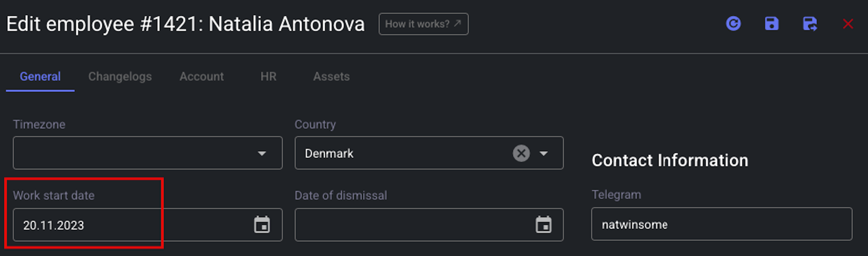
Task: Click the Denmark text in Country field
Action: [x=329, y=153]
